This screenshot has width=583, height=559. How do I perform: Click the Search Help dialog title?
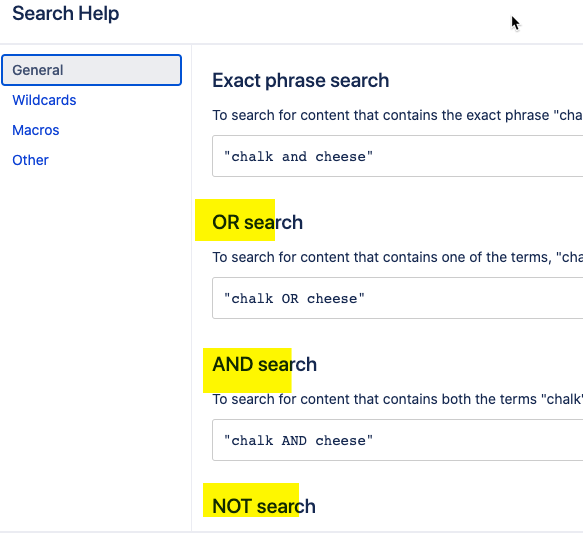coord(65,13)
